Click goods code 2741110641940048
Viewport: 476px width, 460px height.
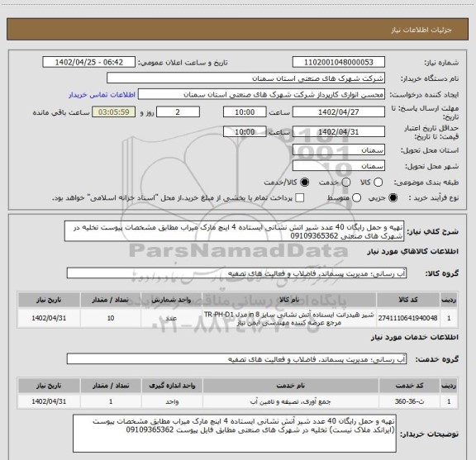pyautogui.click(x=408, y=318)
